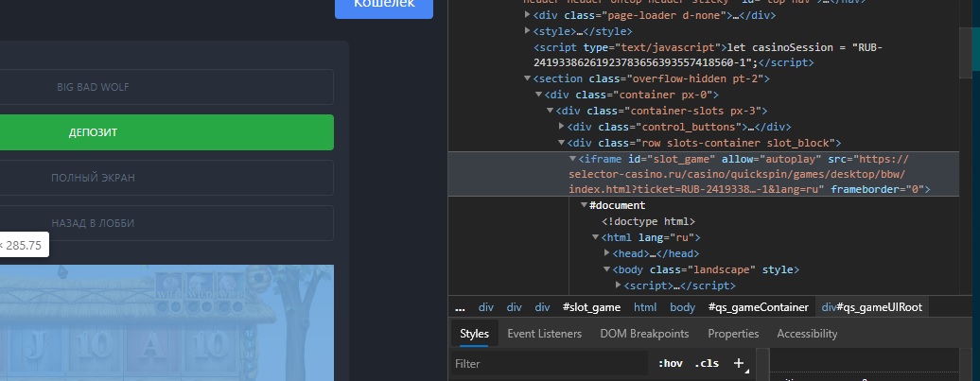The width and height of the screenshot is (980, 381).
Task: Collapse the slot_game iframe node
Action: (572, 159)
